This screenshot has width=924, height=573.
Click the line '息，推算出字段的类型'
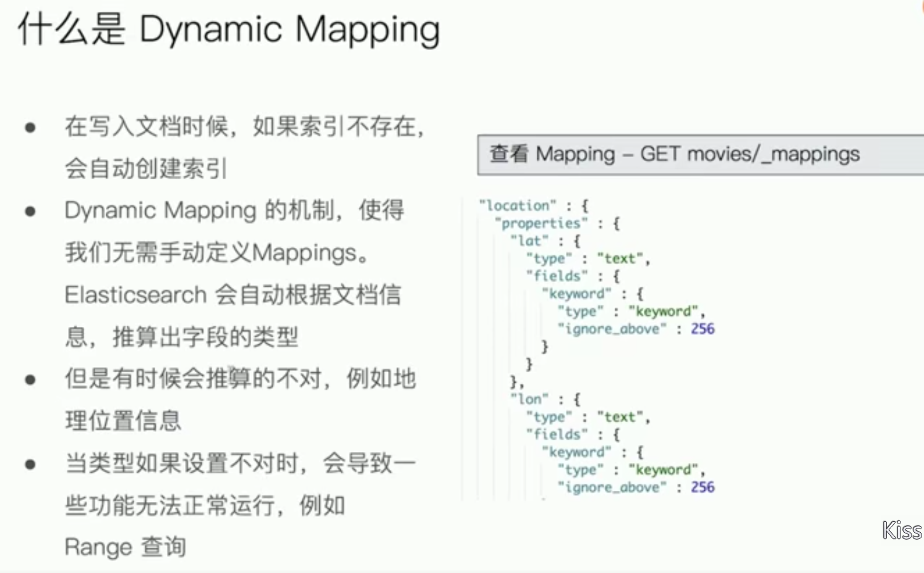(x=182, y=337)
